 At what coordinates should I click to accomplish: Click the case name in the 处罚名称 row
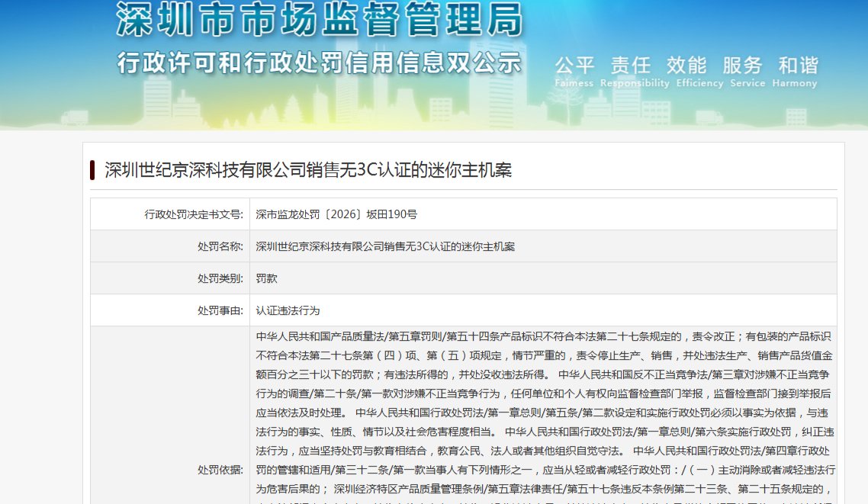click(x=385, y=246)
